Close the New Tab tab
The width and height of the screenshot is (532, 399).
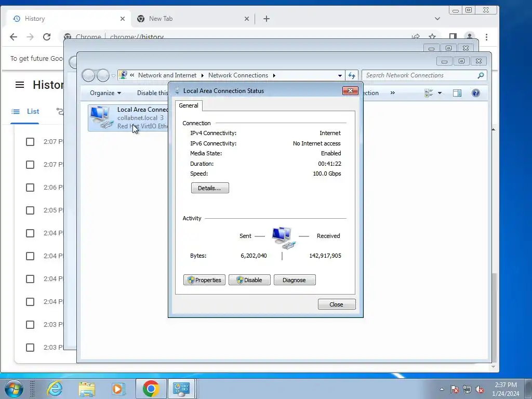coord(247,19)
